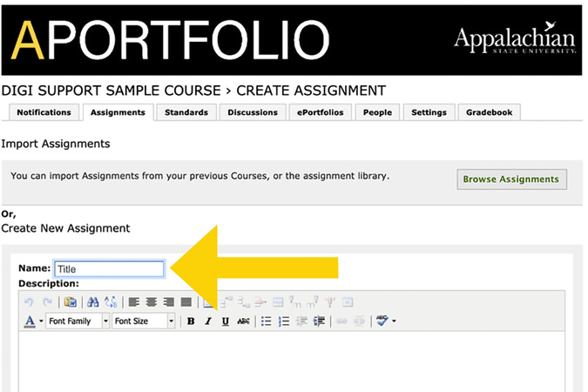Image resolution: width=588 pixels, height=392 pixels.
Task: Click the 'Create New Assignment' heading text
Action: [65, 228]
